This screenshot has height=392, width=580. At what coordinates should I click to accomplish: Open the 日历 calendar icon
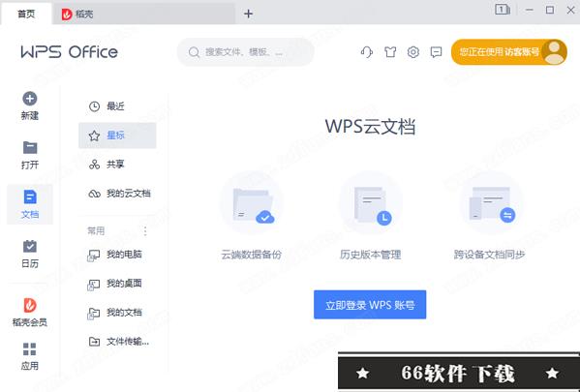[30, 246]
